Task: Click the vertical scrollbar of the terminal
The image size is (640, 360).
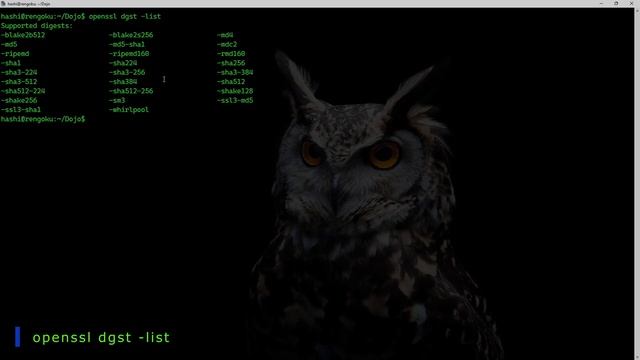Action: (x=637, y=184)
